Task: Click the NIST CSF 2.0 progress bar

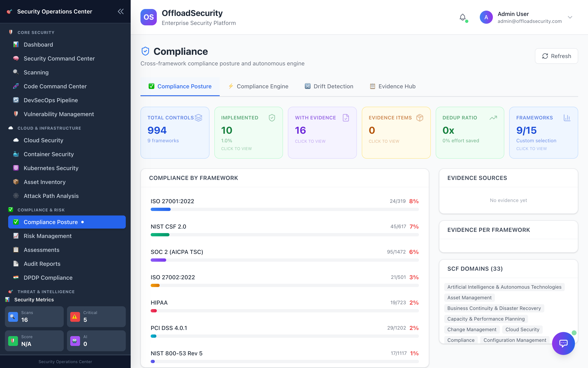Action: (x=285, y=235)
